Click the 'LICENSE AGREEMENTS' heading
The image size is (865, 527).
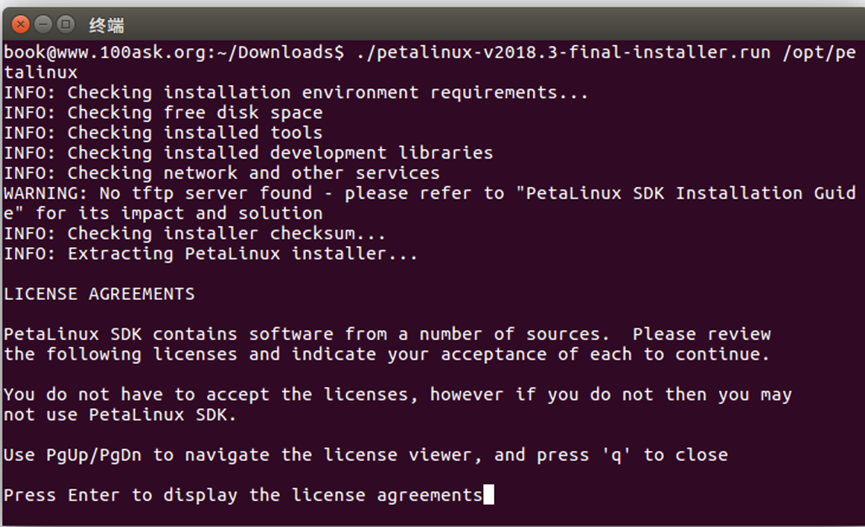99,294
